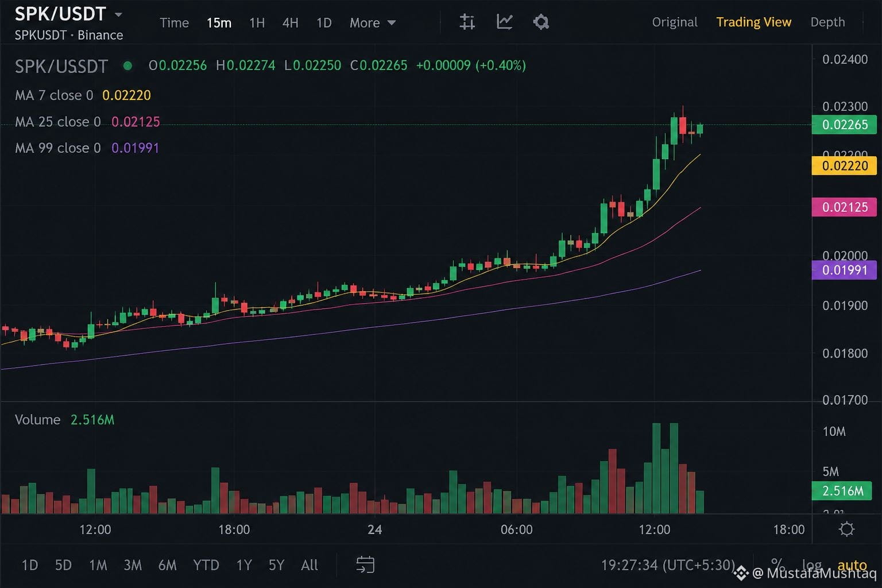The height and width of the screenshot is (588, 882).
Task: Set the date range to 6M
Action: [x=167, y=565]
